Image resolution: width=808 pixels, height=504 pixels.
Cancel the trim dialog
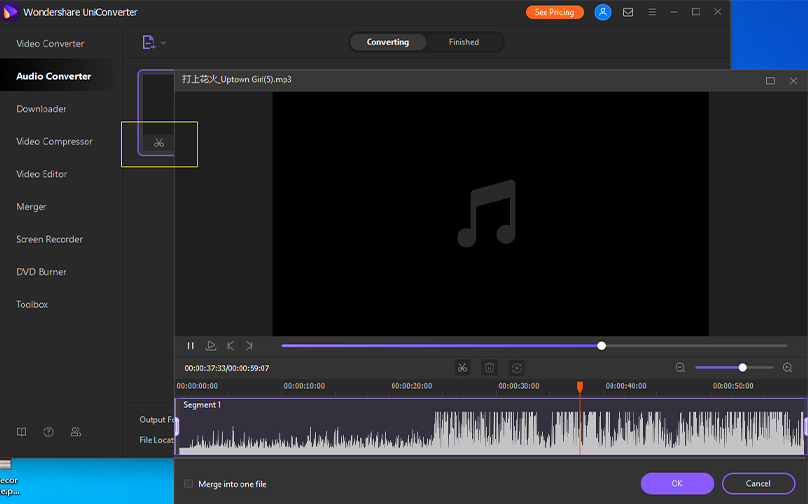[x=758, y=483]
